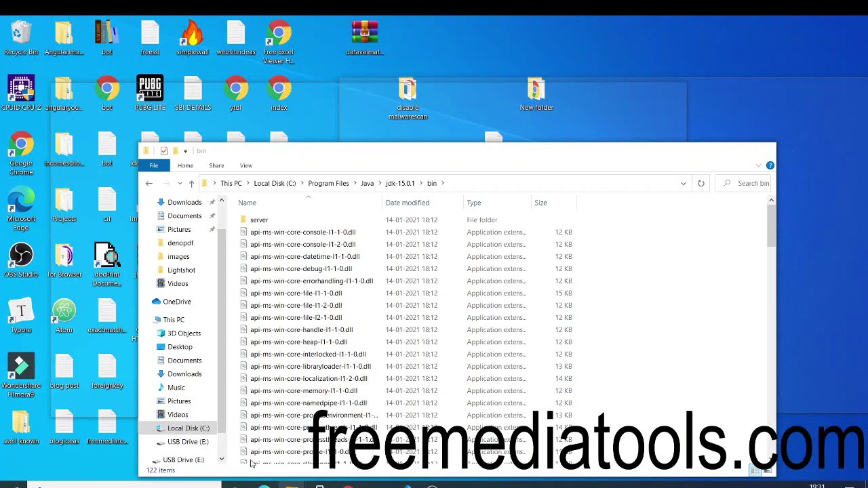The width and height of the screenshot is (868, 488).
Task: Switch to the View ribbon tab
Action: coord(245,165)
